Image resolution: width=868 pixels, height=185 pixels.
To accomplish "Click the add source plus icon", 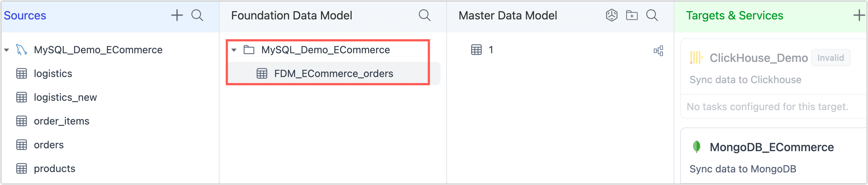I will [177, 15].
